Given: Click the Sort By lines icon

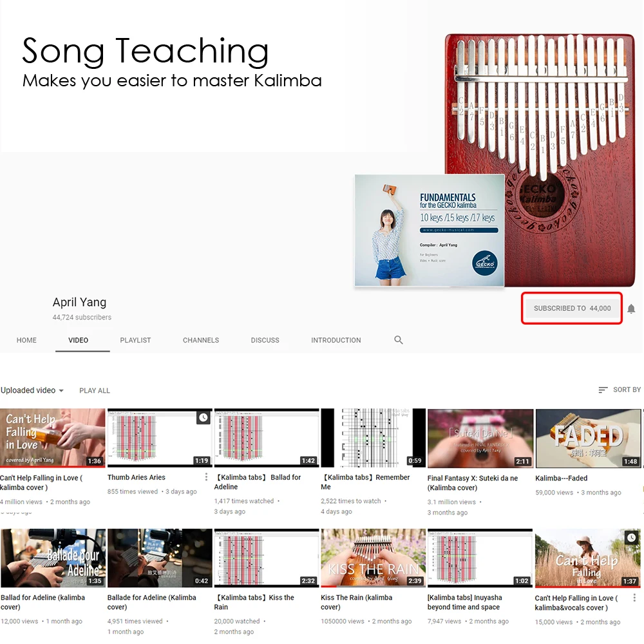Looking at the screenshot, I should coord(603,390).
